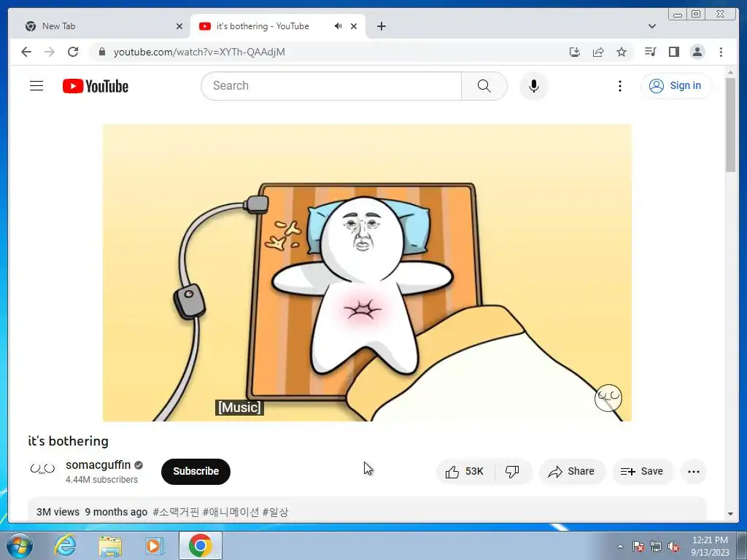
Task: Click the page vertical scrollbar thumb
Action: click(x=730, y=125)
